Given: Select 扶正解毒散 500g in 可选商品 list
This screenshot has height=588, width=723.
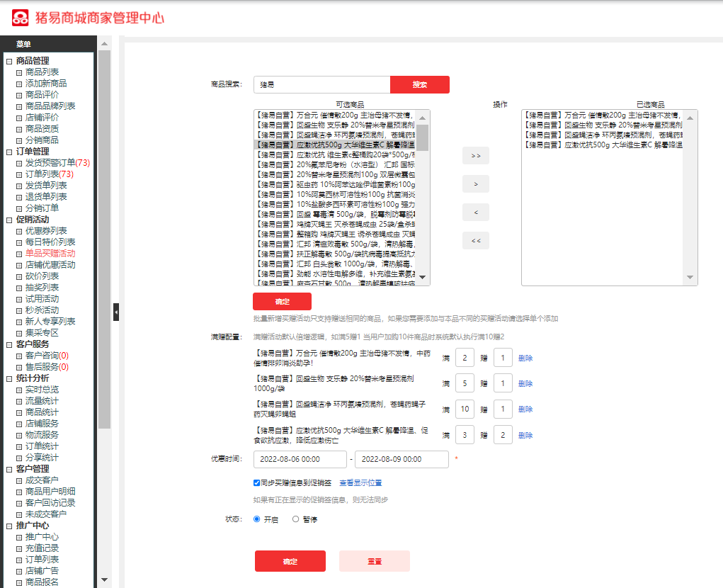Looking at the screenshot, I should pos(335,254).
